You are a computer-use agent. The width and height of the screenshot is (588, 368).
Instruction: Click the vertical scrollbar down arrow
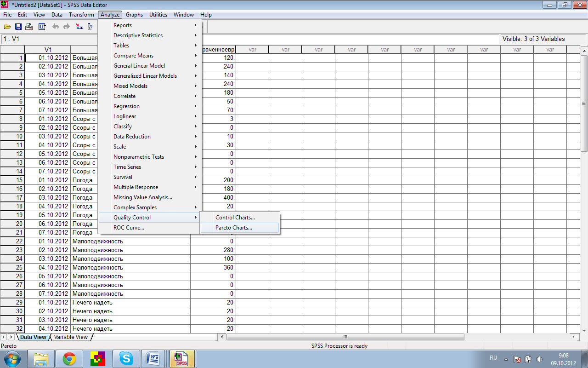(584, 330)
